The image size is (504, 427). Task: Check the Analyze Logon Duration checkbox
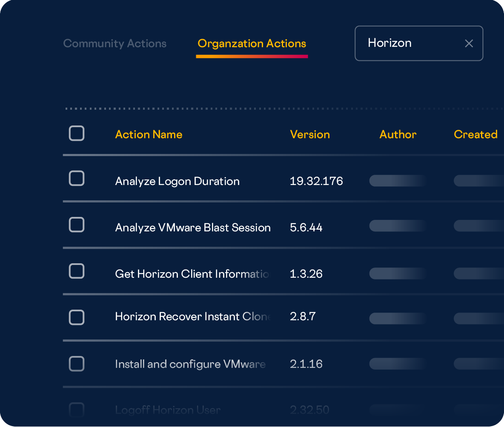tap(77, 179)
